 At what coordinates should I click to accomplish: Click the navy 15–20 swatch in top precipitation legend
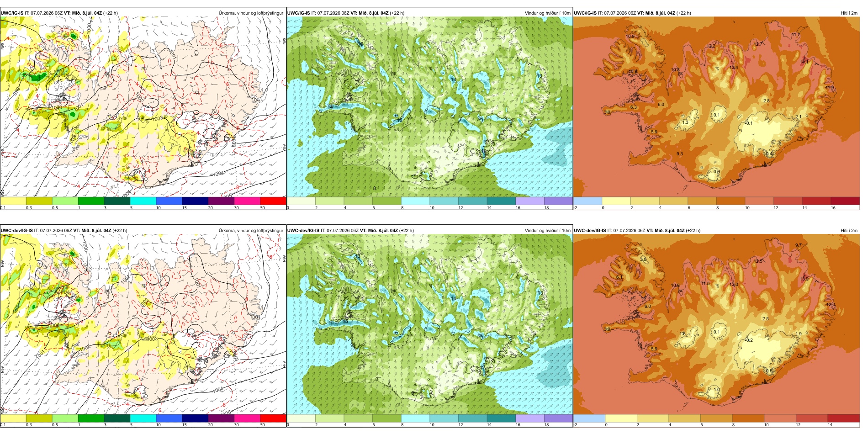(x=195, y=201)
